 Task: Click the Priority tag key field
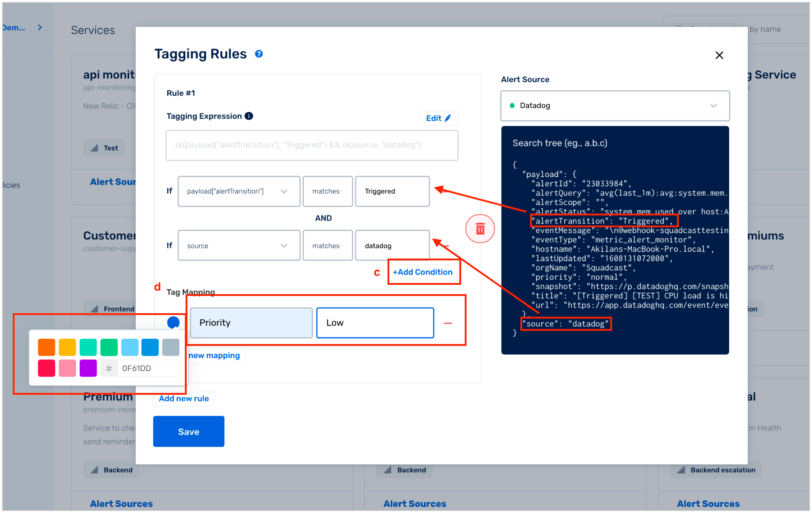pos(251,323)
